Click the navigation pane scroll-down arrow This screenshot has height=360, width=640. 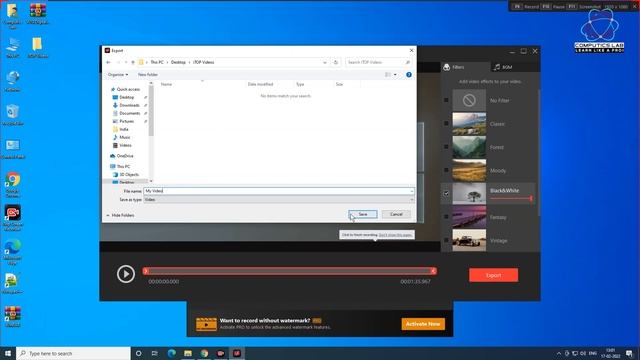point(151,181)
